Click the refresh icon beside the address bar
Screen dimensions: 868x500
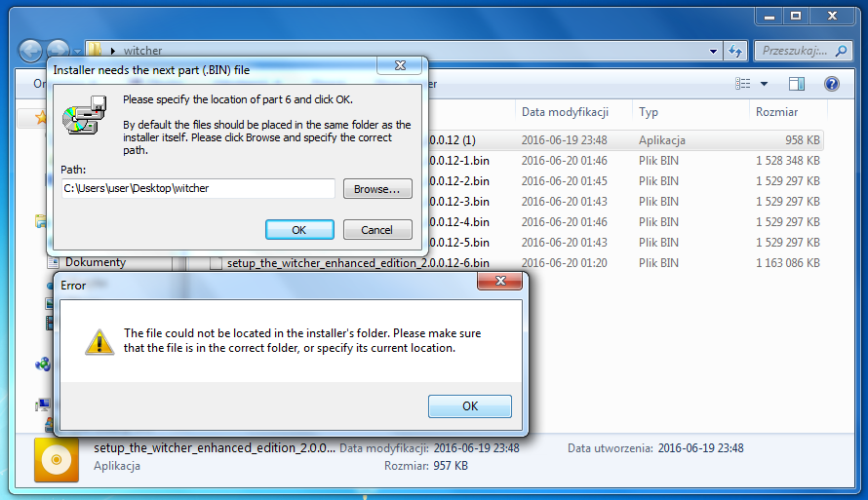click(x=735, y=51)
